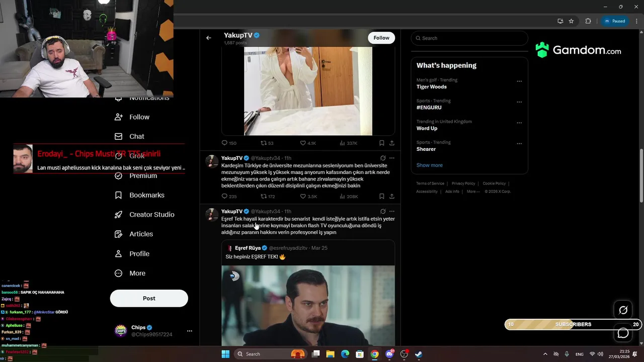Screen dimensions: 644x362
Task: Repost the tweet with 172 reposts
Action: click(268, 197)
